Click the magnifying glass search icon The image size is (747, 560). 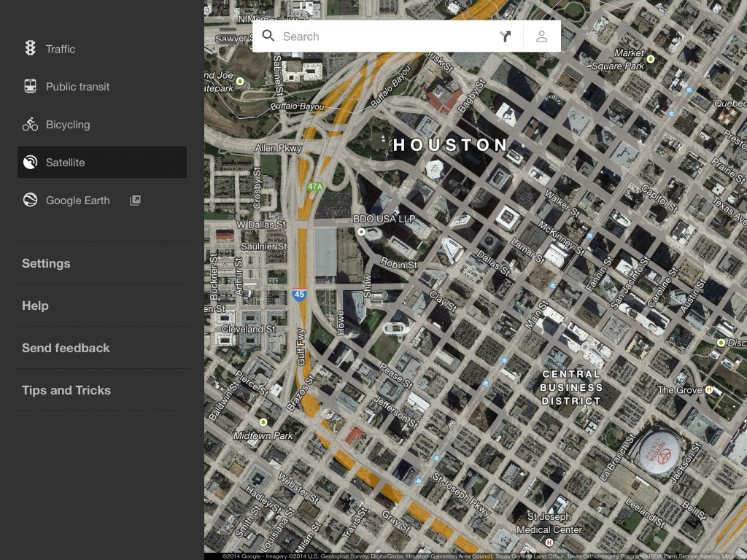pyautogui.click(x=268, y=36)
